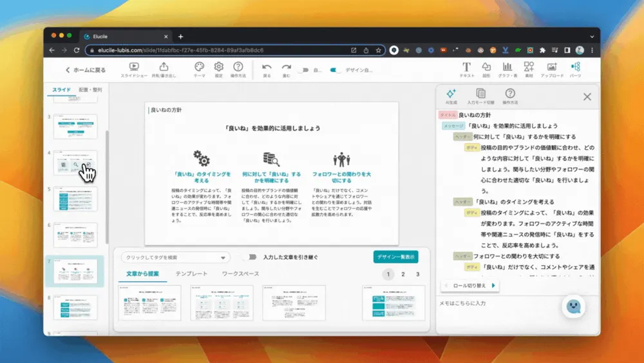Image resolution: width=644 pixels, height=363 pixels.
Task: Insert a グラフ・表 chart
Action: click(507, 70)
